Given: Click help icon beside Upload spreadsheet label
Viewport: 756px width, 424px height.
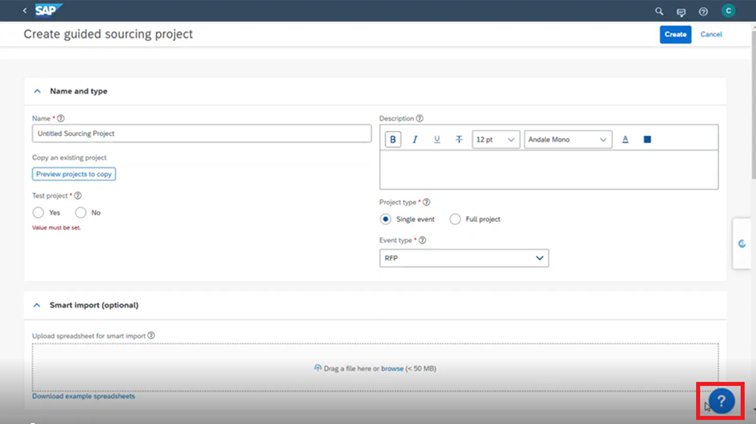Looking at the screenshot, I should [x=151, y=335].
